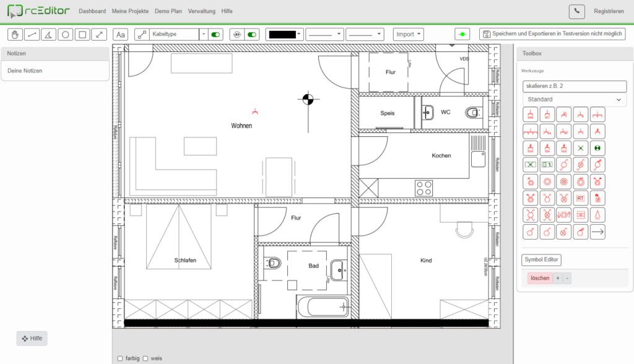Select the arrow symbol in the toolbox grid

tap(598, 232)
